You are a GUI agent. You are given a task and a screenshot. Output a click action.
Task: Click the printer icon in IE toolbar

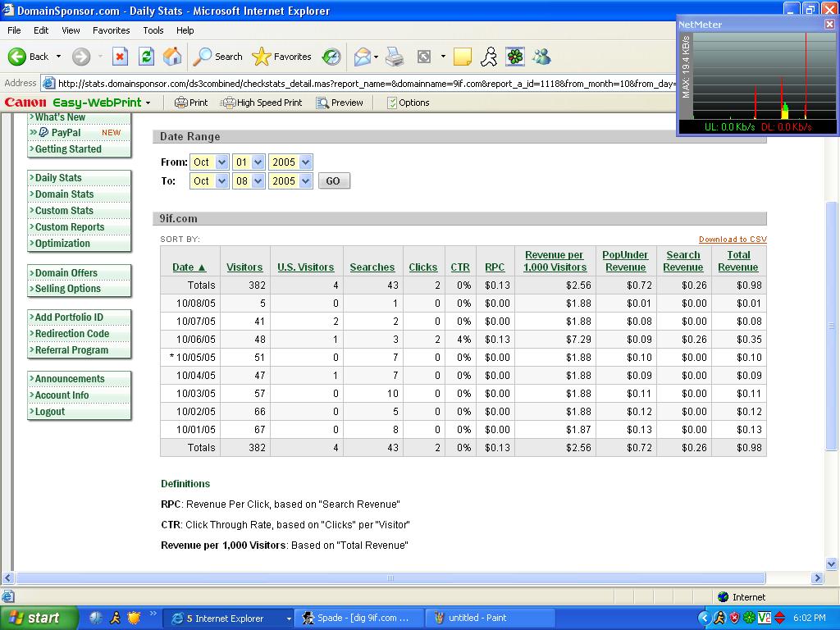tap(395, 57)
